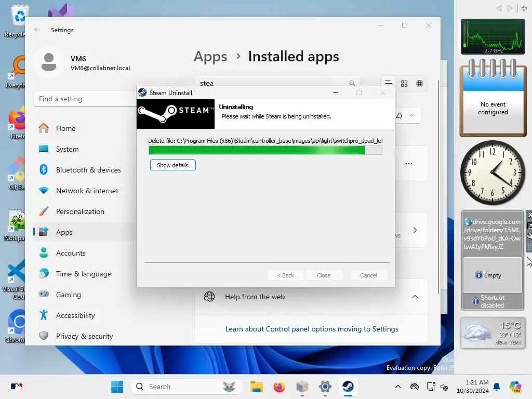
Task: Open File Explorer from taskbar
Action: [257, 387]
